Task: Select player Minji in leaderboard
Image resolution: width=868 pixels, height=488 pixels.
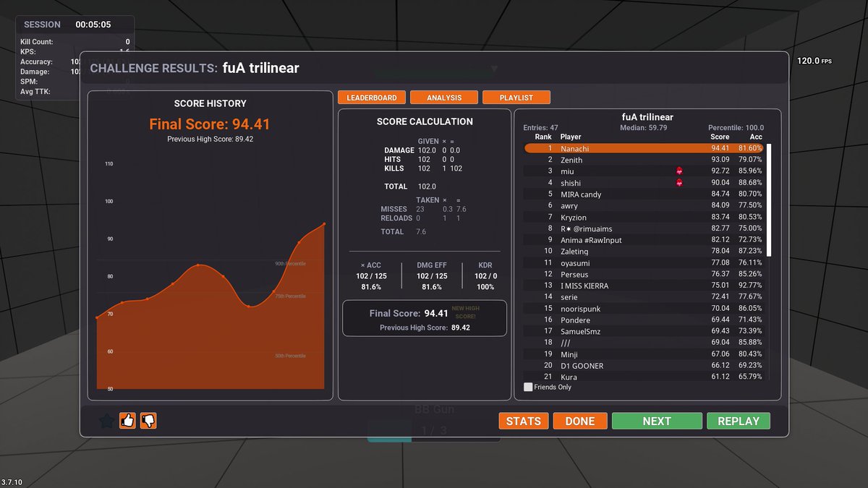Action: (644, 354)
